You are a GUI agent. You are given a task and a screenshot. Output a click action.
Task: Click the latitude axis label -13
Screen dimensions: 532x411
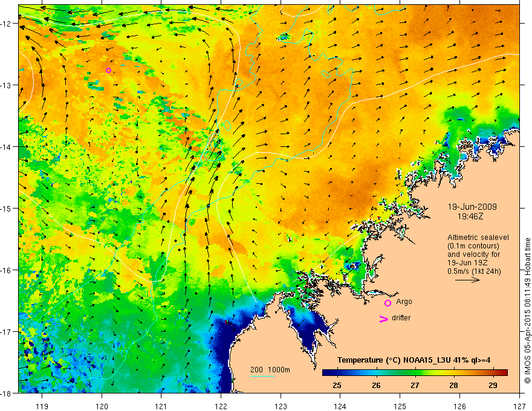pos(6,85)
